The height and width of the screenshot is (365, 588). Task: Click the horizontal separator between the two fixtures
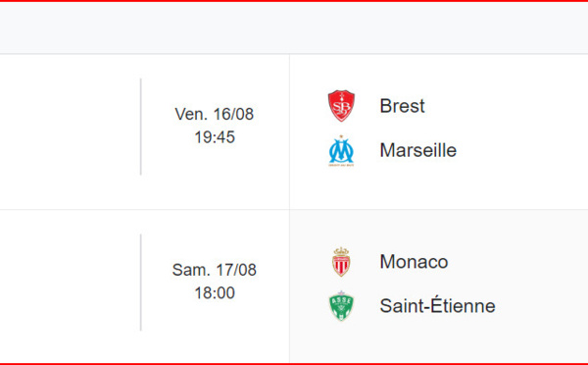point(294,210)
